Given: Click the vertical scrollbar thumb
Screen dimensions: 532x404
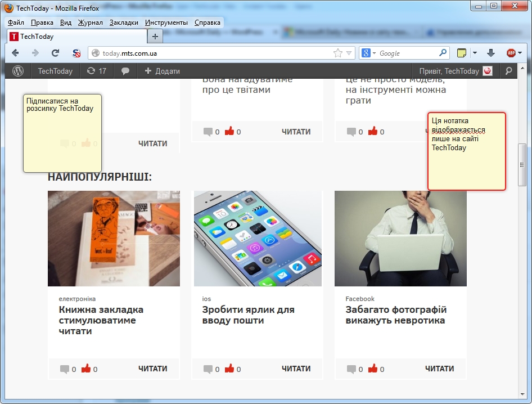Looking at the screenshot, I should (522, 164).
